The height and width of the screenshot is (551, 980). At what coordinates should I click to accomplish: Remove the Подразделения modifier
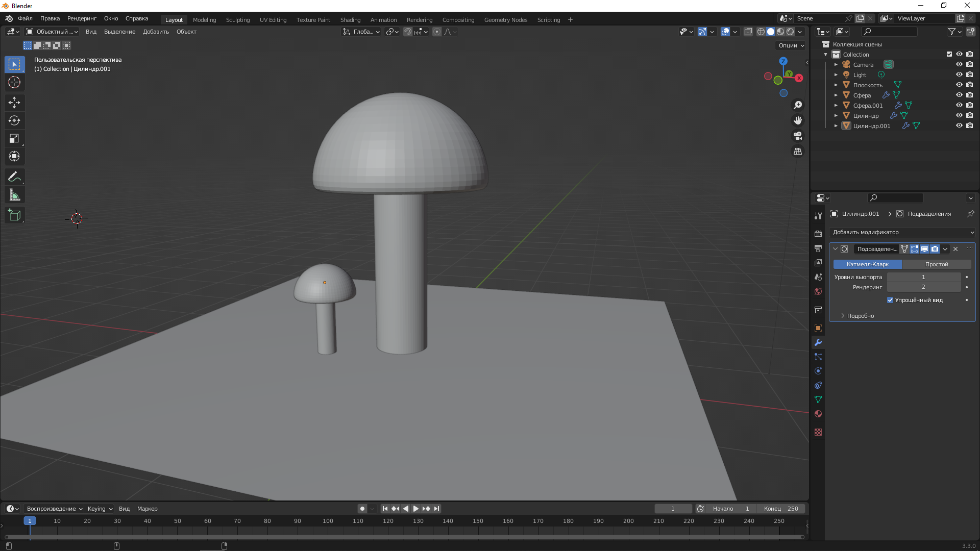click(955, 249)
